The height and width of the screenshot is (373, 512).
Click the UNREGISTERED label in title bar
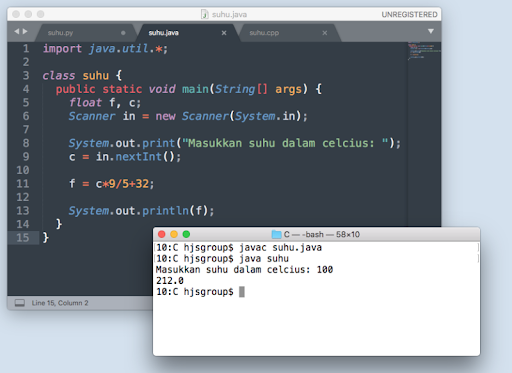pos(409,14)
